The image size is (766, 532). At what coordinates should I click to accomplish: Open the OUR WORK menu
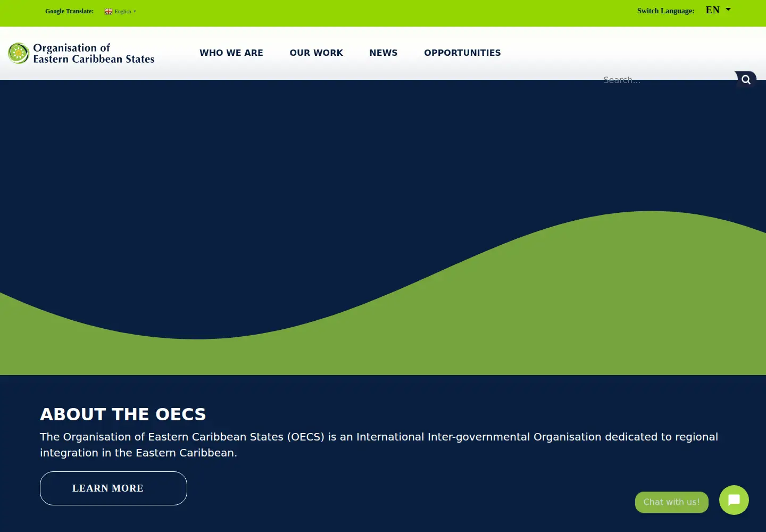(x=317, y=53)
